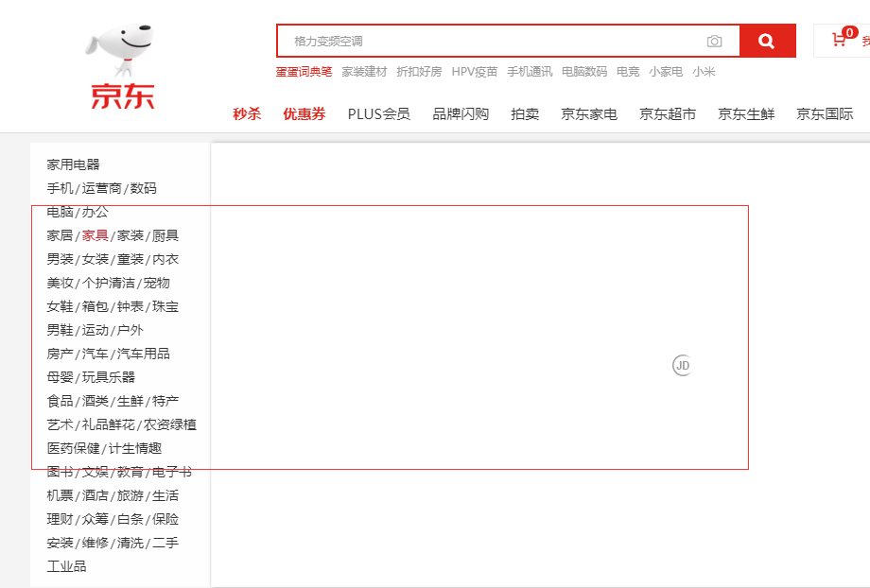Select the 电脑 category link
Screen dimensions: 870x588
click(60, 212)
